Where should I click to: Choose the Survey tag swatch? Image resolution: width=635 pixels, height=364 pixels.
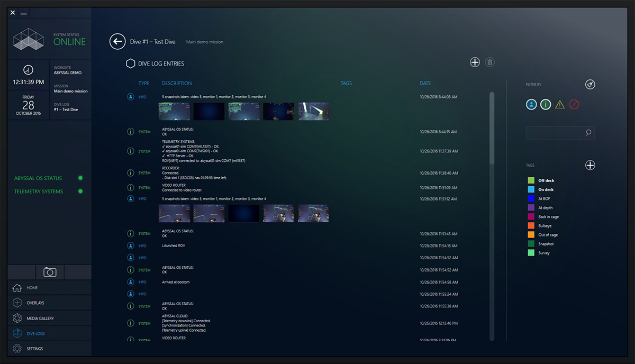(x=531, y=253)
